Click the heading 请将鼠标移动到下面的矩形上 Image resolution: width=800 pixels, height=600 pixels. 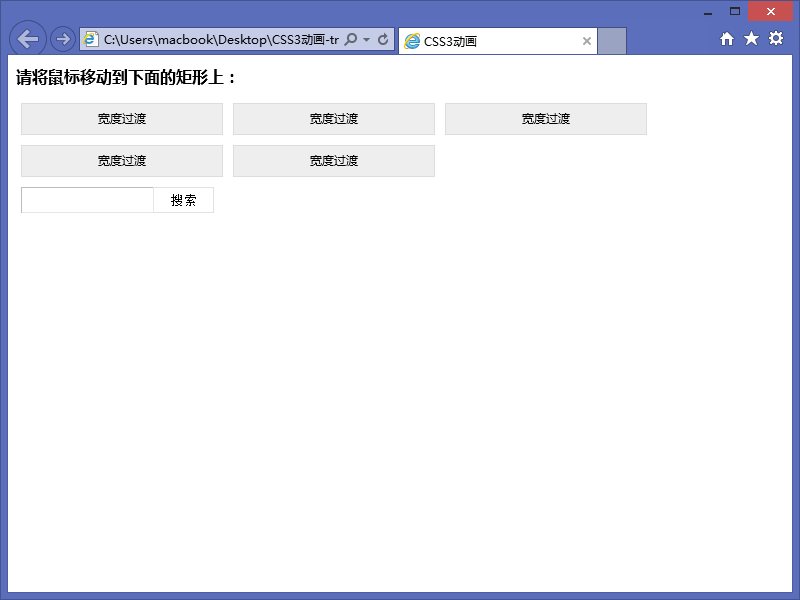point(126,78)
